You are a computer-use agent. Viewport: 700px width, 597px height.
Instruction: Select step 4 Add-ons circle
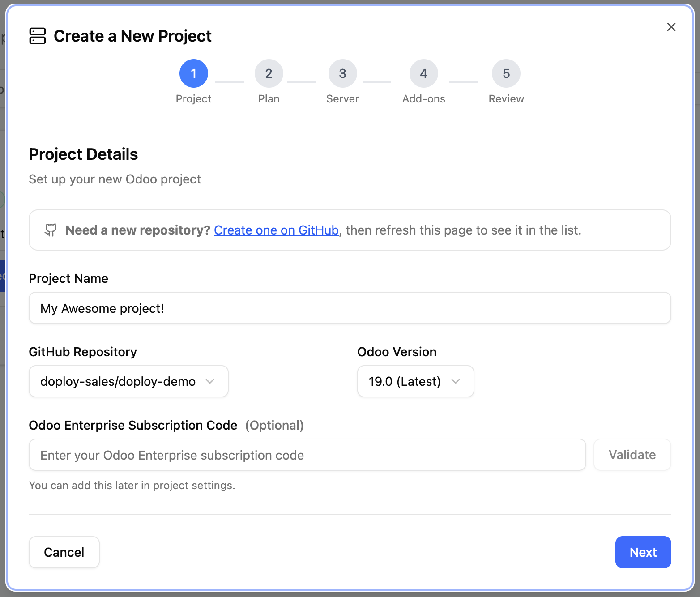423,73
